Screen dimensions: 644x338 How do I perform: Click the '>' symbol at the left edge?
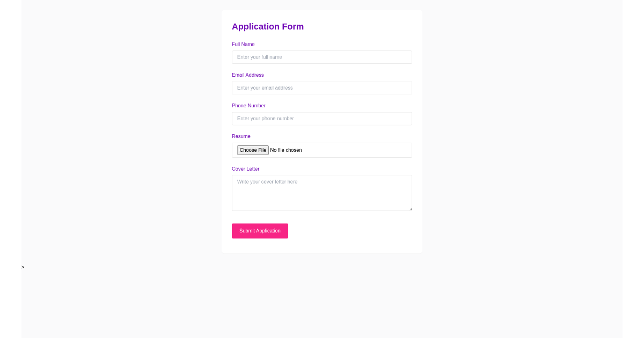click(x=23, y=267)
